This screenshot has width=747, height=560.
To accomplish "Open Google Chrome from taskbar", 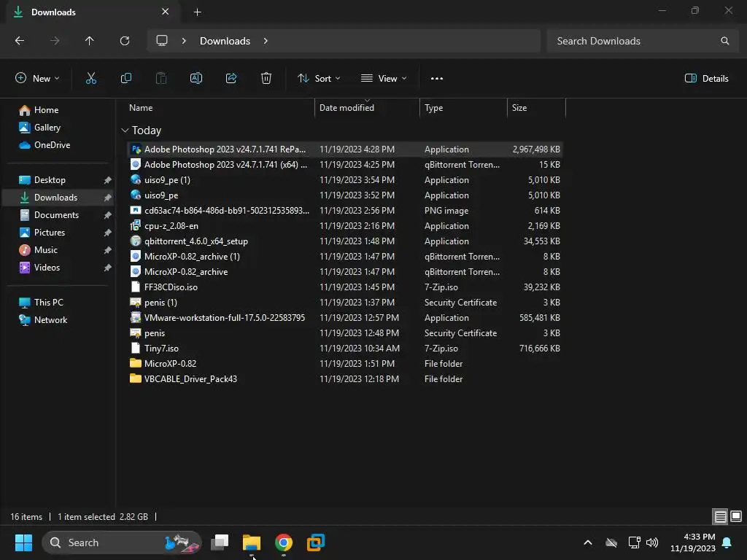I will click(284, 542).
